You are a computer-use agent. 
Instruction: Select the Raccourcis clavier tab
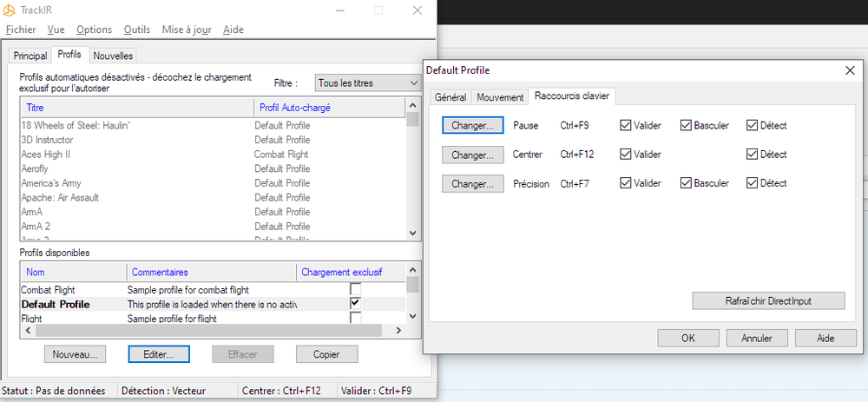pos(572,96)
